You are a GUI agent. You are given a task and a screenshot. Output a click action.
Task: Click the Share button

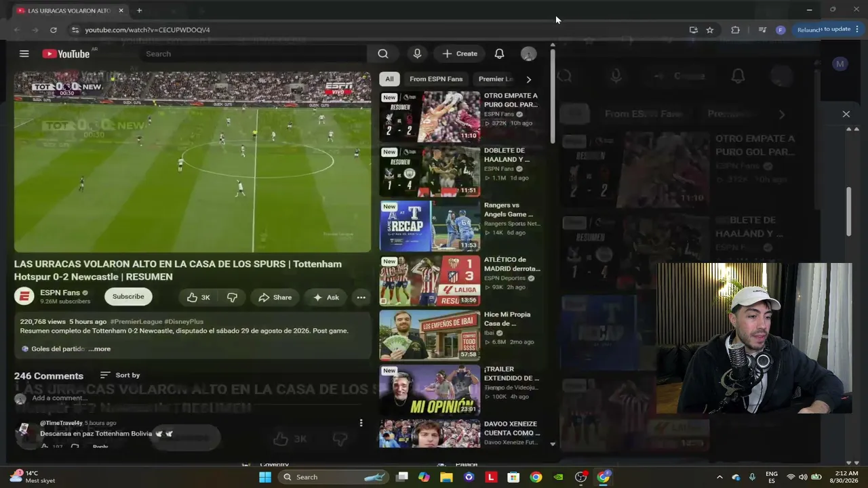pos(275,297)
